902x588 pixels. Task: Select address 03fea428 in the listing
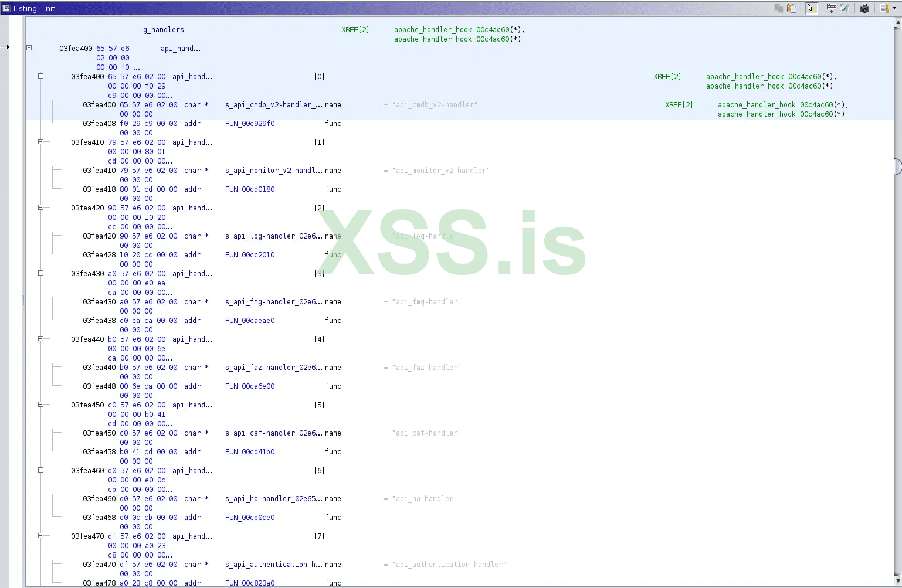tap(99, 255)
